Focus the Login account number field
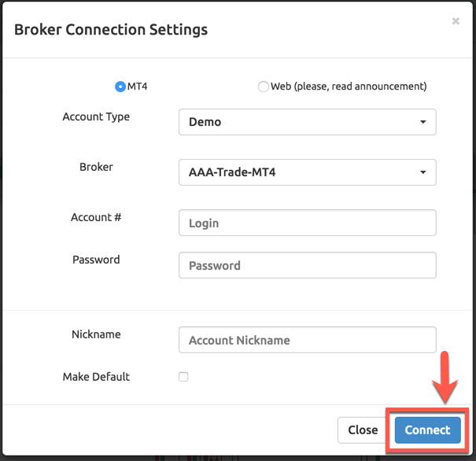The width and height of the screenshot is (476, 461). [x=307, y=223]
